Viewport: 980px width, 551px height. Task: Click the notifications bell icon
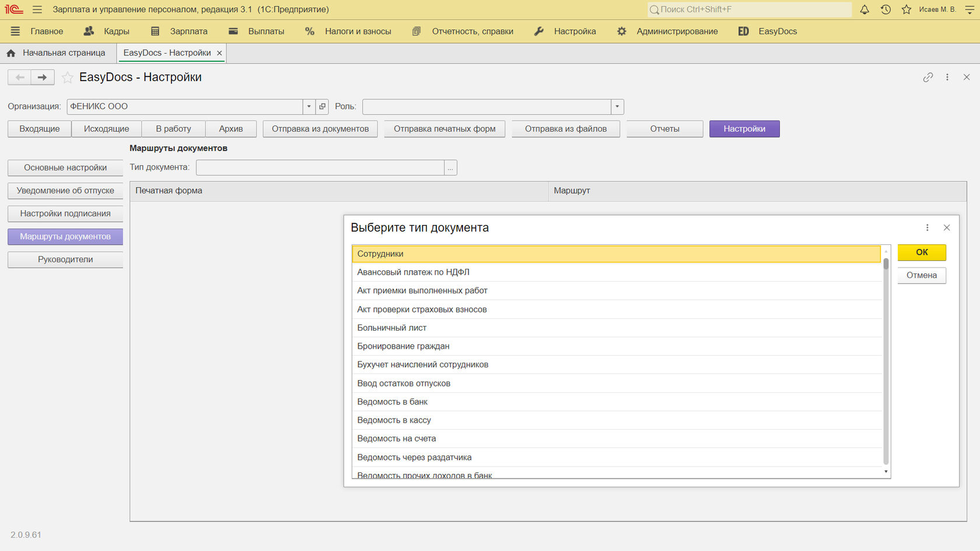(864, 9)
